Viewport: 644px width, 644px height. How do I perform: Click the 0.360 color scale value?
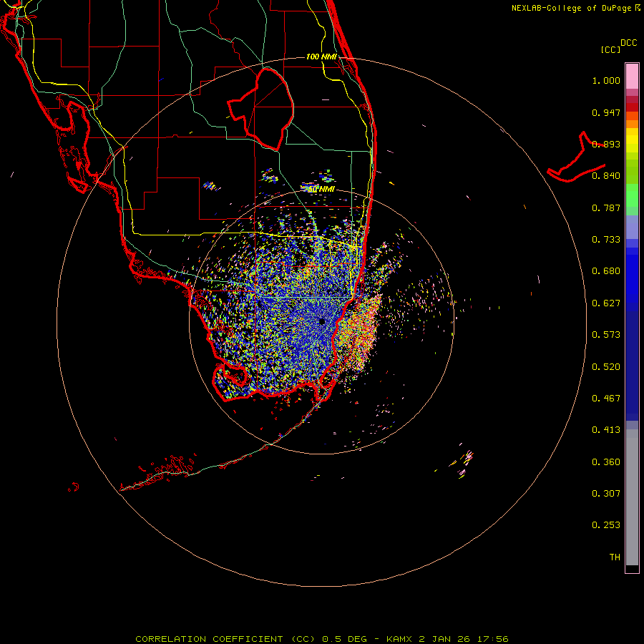pyautogui.click(x=606, y=462)
